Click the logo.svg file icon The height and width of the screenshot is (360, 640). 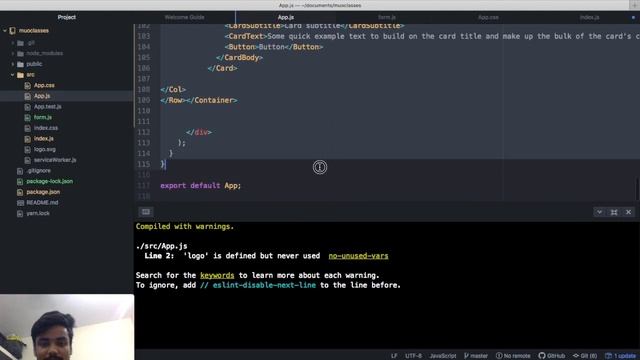point(27,149)
